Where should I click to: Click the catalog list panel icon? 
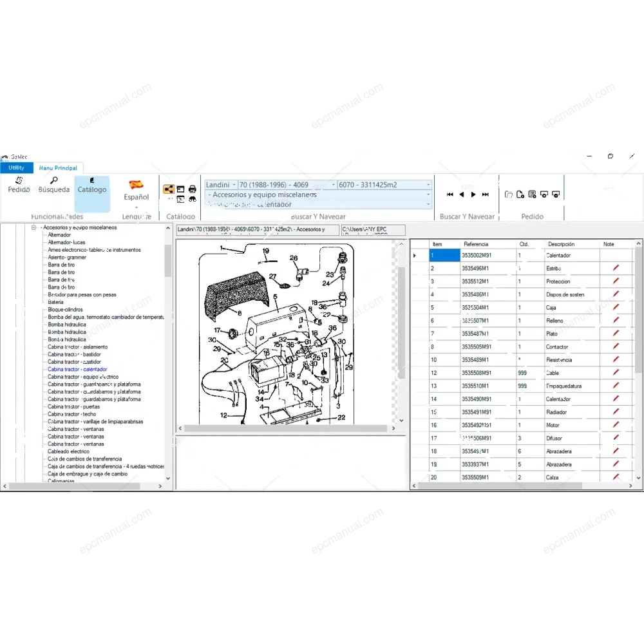click(181, 199)
